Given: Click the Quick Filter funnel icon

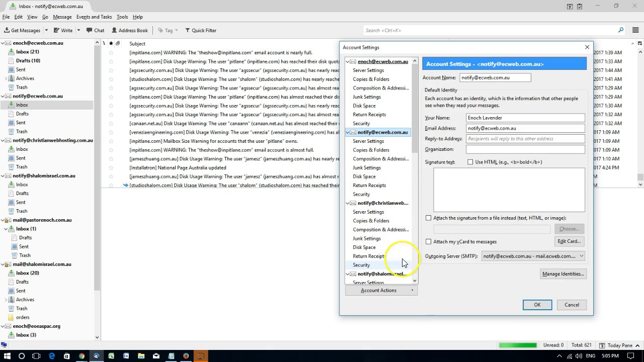Looking at the screenshot, I should (188, 30).
